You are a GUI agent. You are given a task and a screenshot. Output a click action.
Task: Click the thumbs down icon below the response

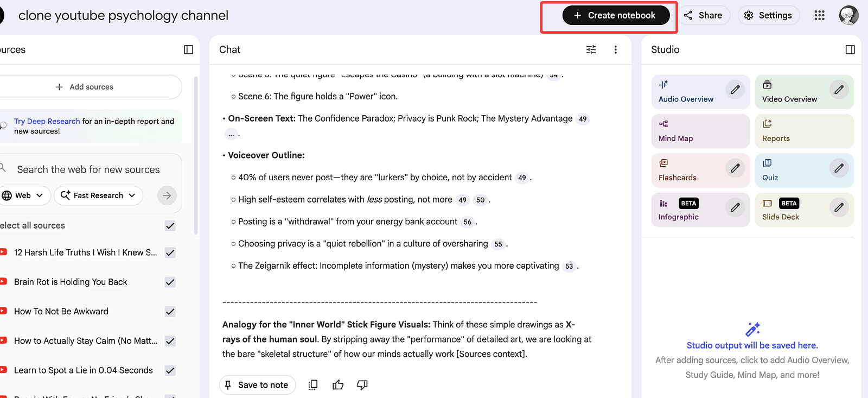point(362,385)
